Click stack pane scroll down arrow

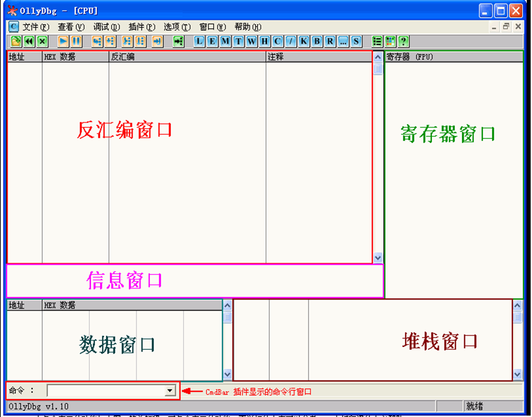(517, 375)
